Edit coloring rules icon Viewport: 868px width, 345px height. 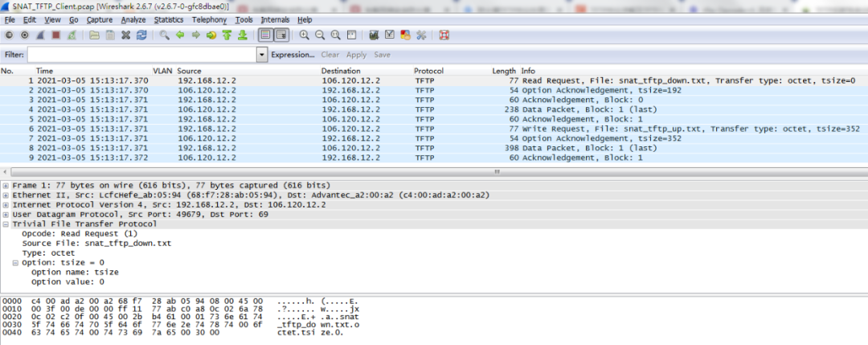click(405, 35)
